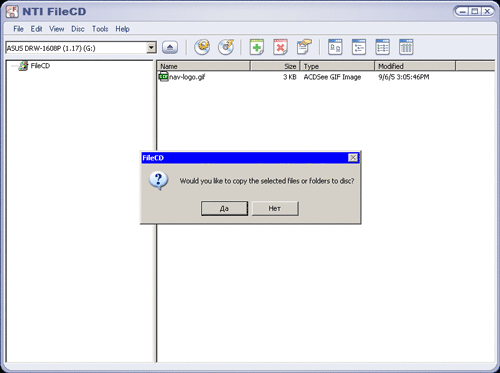This screenshot has height=373, width=500.
Task: Click the format disc toolbar icon
Action: pyautogui.click(x=202, y=47)
